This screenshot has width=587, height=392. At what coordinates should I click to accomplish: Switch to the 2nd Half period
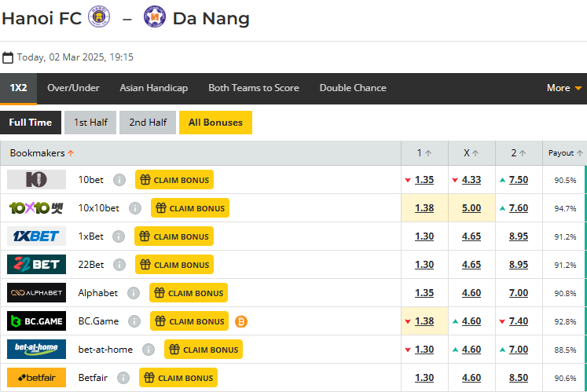148,123
